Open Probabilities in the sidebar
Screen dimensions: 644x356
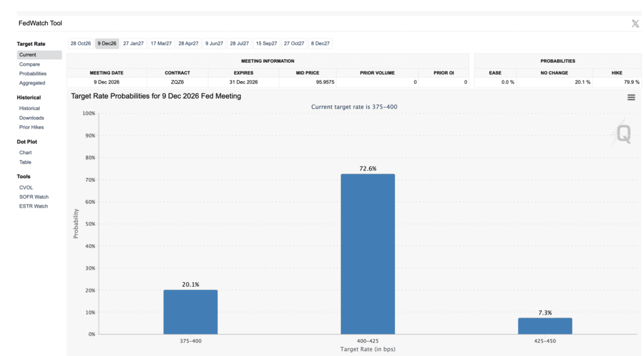pos(33,74)
